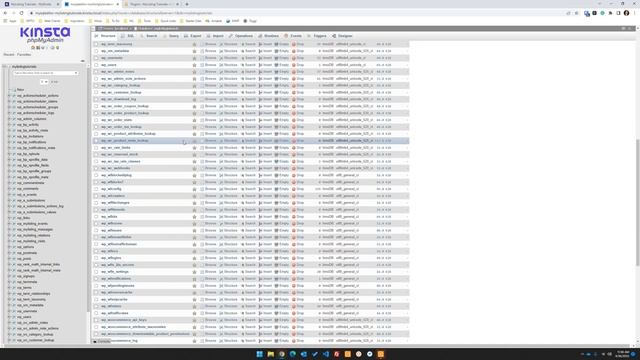Image resolution: width=640 pixels, height=360 pixels.
Task: Empty wp_wc_reserved_stock table
Action: [x=282, y=154]
